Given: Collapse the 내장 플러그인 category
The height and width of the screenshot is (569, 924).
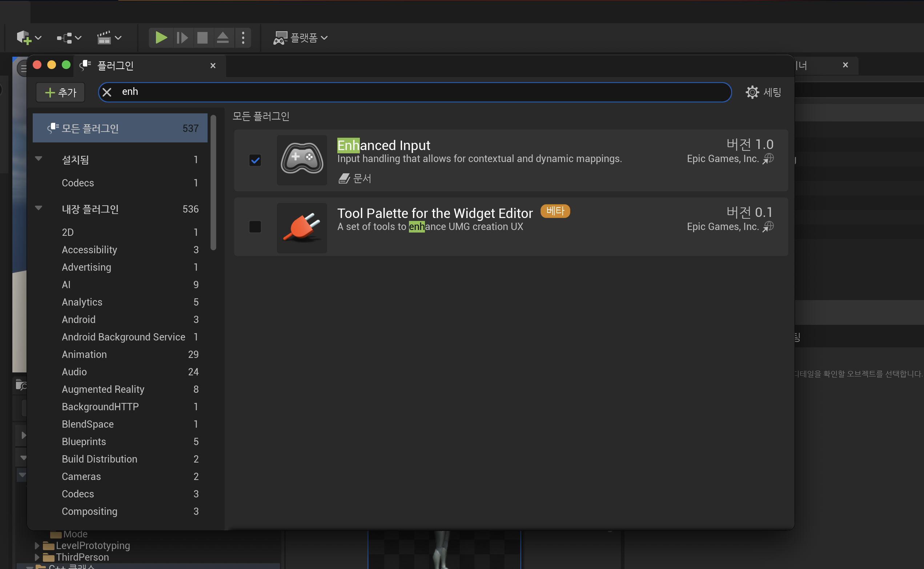Looking at the screenshot, I should [x=39, y=208].
